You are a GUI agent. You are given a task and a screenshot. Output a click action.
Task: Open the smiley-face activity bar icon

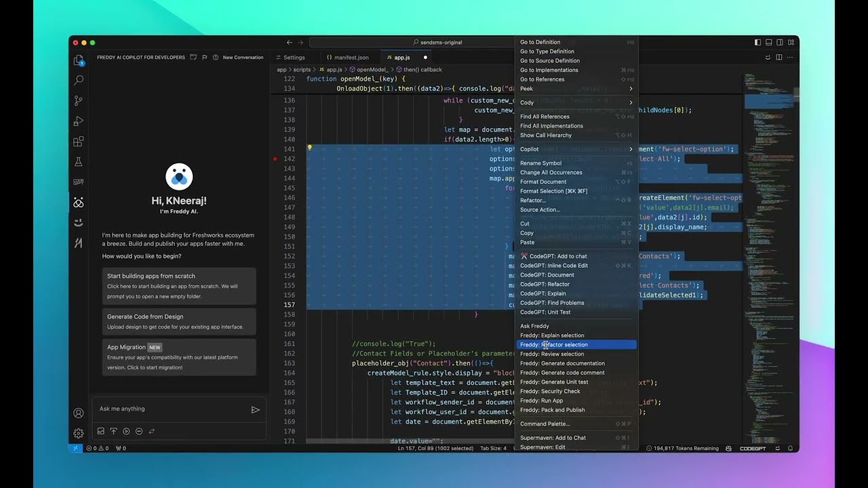tap(79, 222)
